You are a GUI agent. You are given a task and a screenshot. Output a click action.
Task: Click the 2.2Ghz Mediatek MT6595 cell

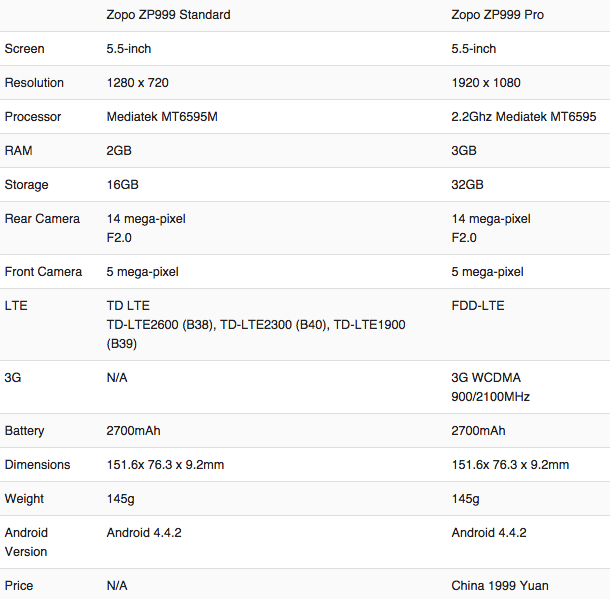click(524, 117)
